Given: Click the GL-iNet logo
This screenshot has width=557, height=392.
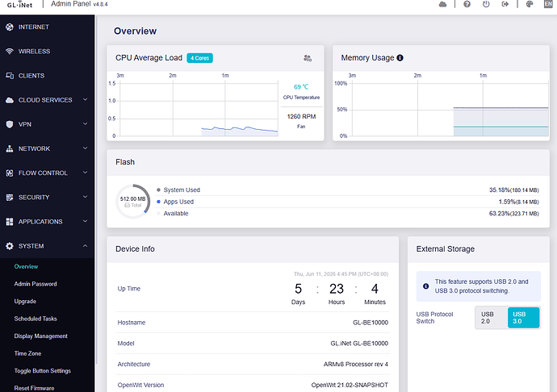Looking at the screenshot, I should point(19,4).
